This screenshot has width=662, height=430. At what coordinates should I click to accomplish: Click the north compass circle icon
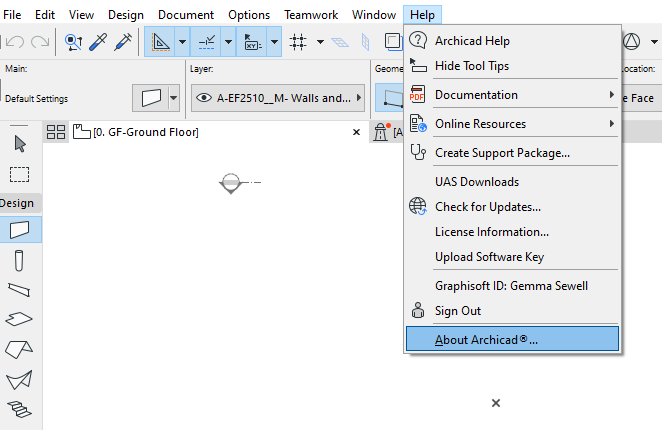(x=632, y=41)
